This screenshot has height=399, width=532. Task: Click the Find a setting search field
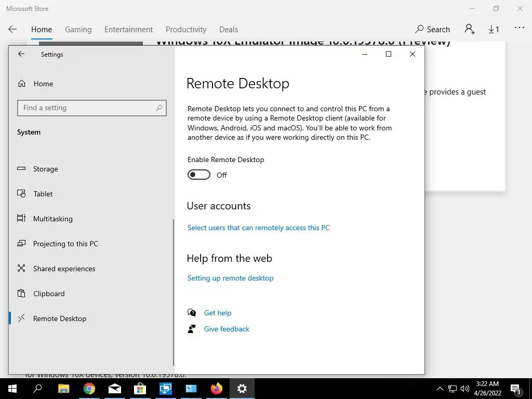(91, 108)
